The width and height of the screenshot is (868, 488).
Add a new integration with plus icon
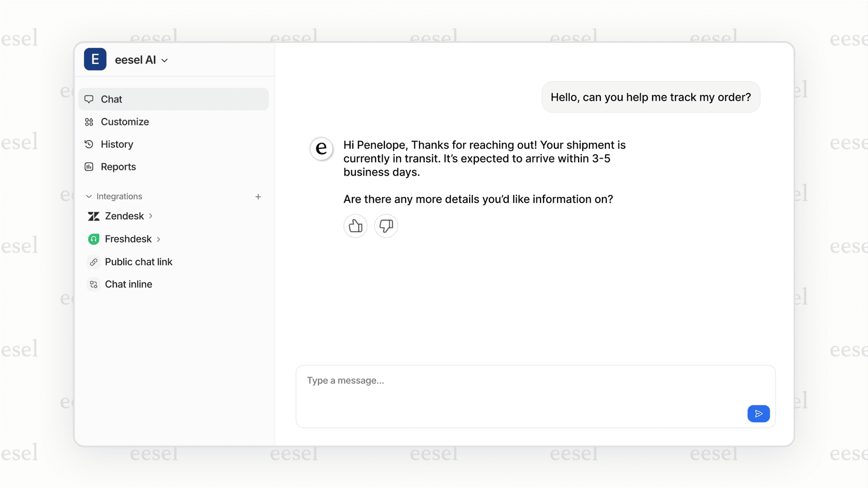pos(258,197)
